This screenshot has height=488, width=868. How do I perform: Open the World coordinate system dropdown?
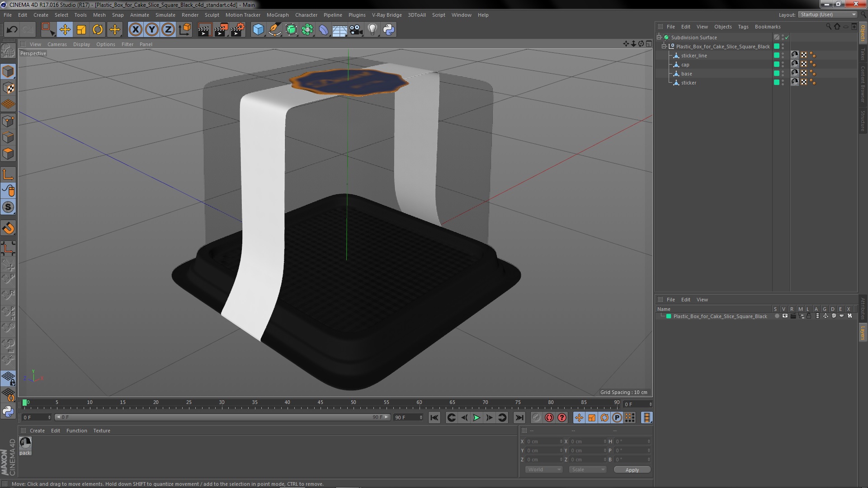[544, 469]
